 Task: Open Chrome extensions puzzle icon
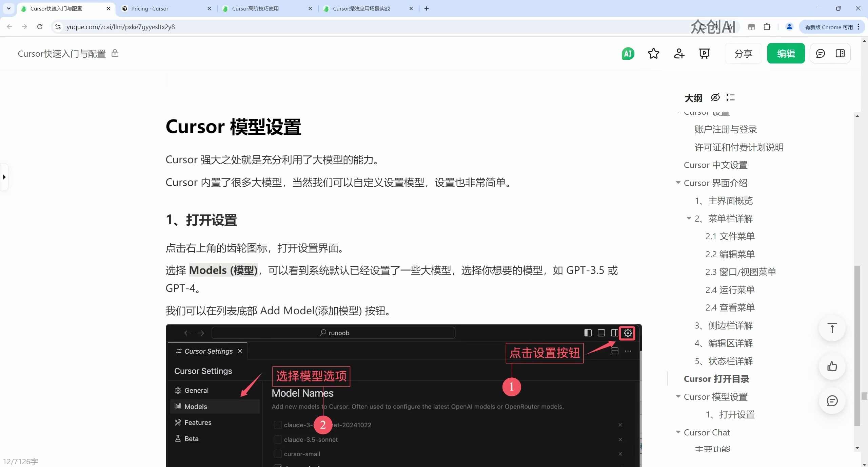pyautogui.click(x=767, y=27)
